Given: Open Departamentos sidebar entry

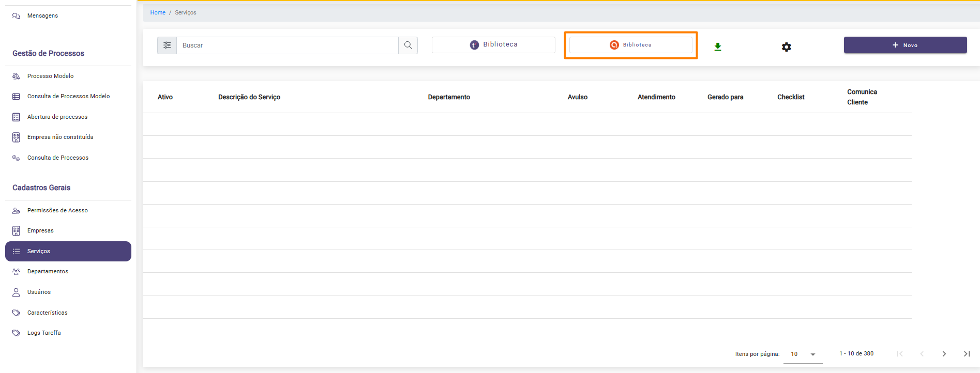Looking at the screenshot, I should point(48,272).
